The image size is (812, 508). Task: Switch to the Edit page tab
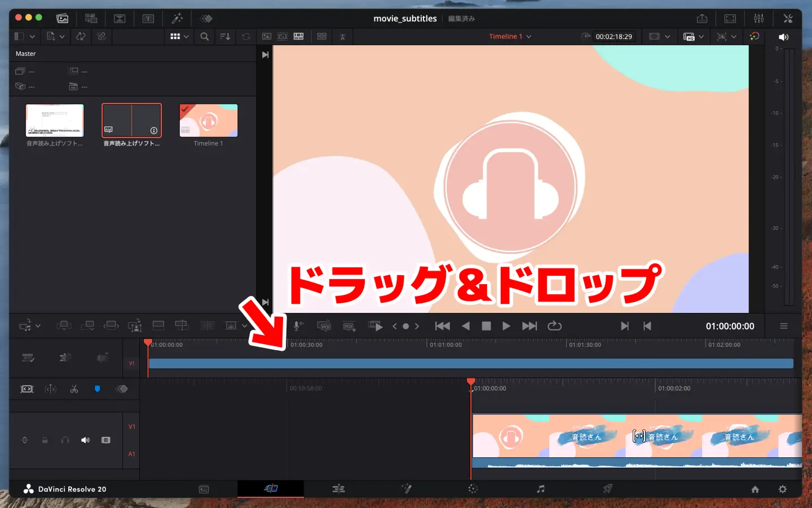(x=338, y=488)
